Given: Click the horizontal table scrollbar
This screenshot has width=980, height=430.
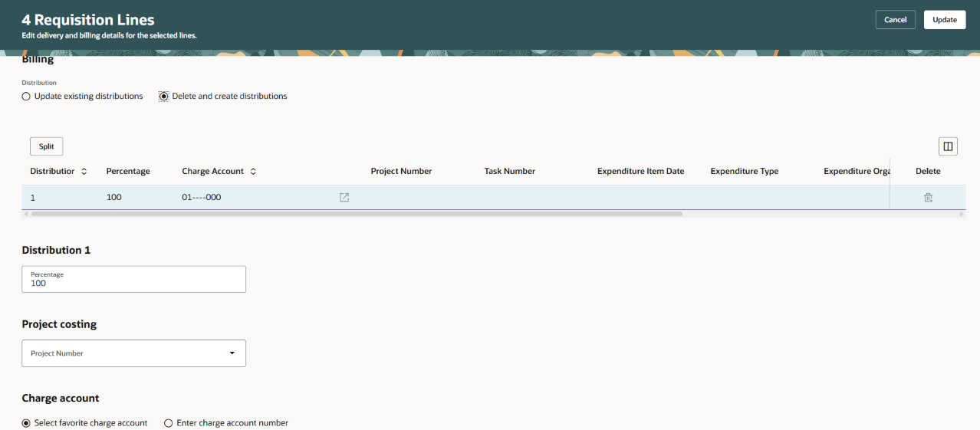Looking at the screenshot, I should click(x=357, y=214).
